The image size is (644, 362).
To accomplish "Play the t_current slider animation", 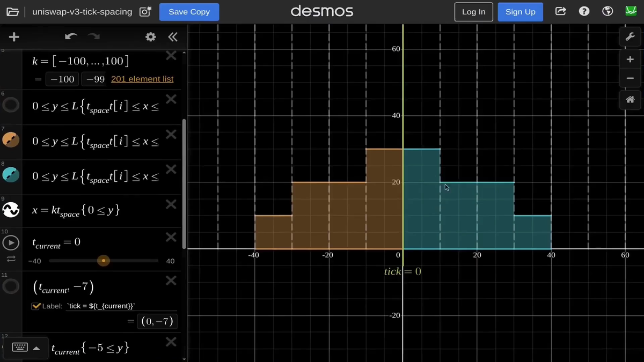I will pos(11,243).
